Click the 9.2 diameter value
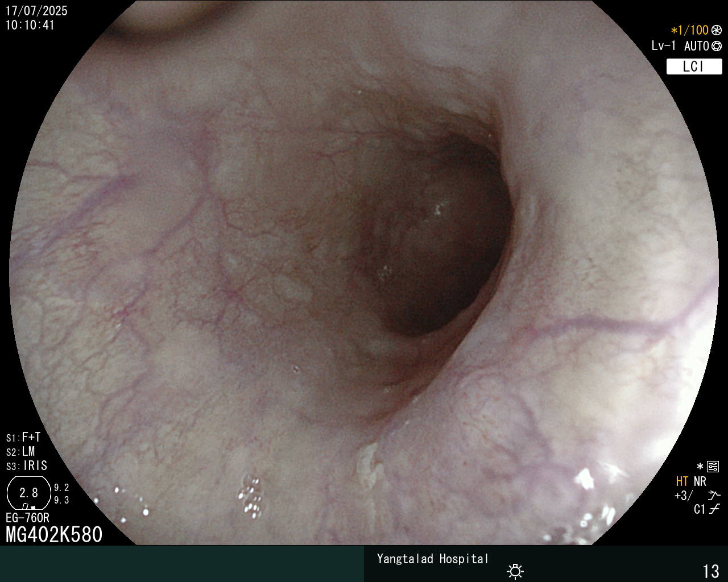Viewport: 728px width, 582px height. (x=61, y=488)
